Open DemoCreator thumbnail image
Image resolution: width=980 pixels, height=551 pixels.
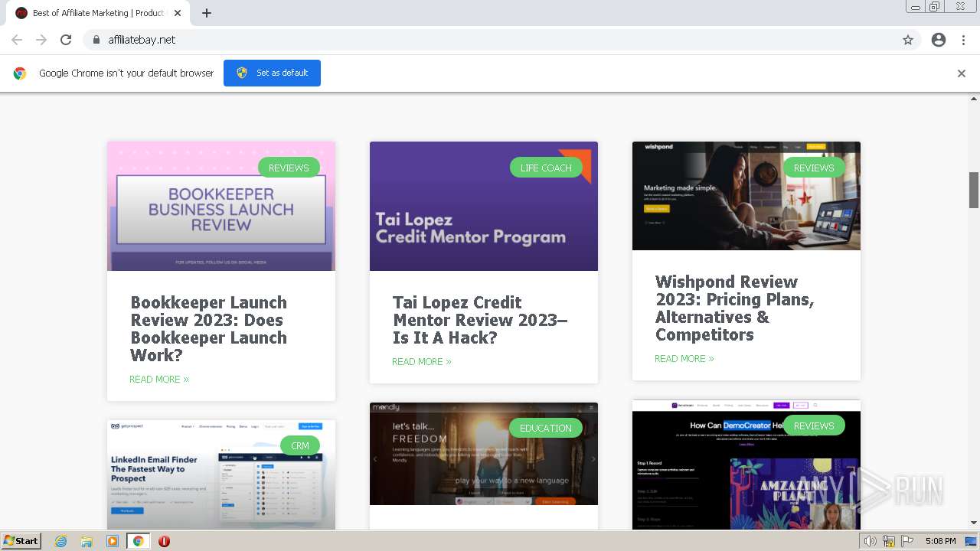[x=746, y=465]
